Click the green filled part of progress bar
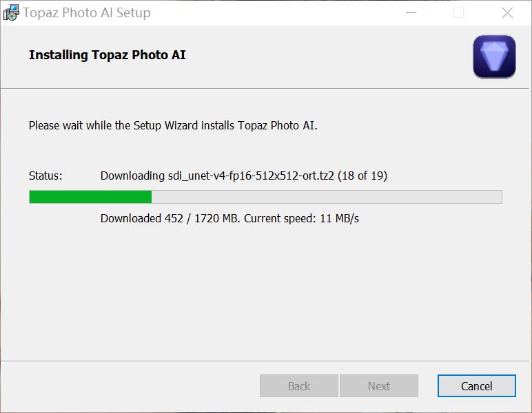Screen dimensions: 532x413 pyautogui.click(x=90, y=197)
